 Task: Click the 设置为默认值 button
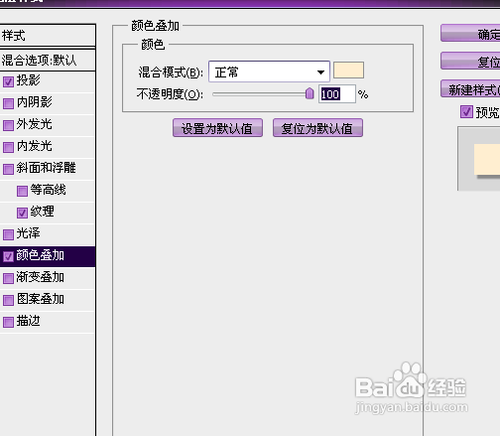(x=218, y=128)
